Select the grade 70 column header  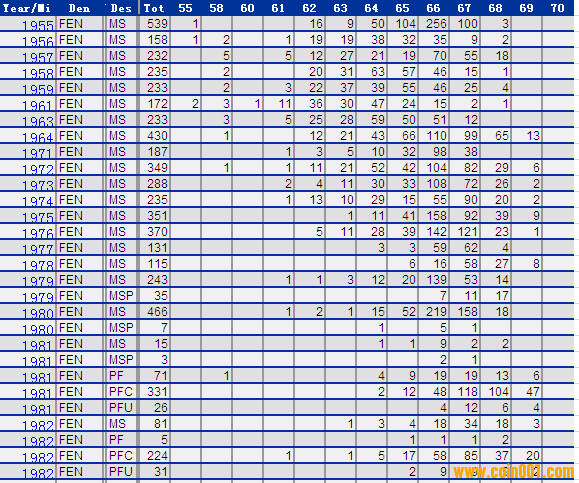557,8
